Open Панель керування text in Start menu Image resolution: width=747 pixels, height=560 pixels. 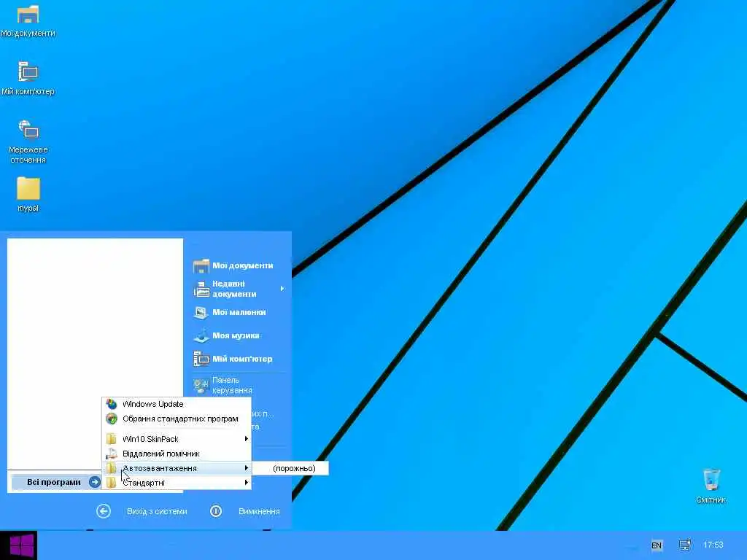pyautogui.click(x=232, y=385)
